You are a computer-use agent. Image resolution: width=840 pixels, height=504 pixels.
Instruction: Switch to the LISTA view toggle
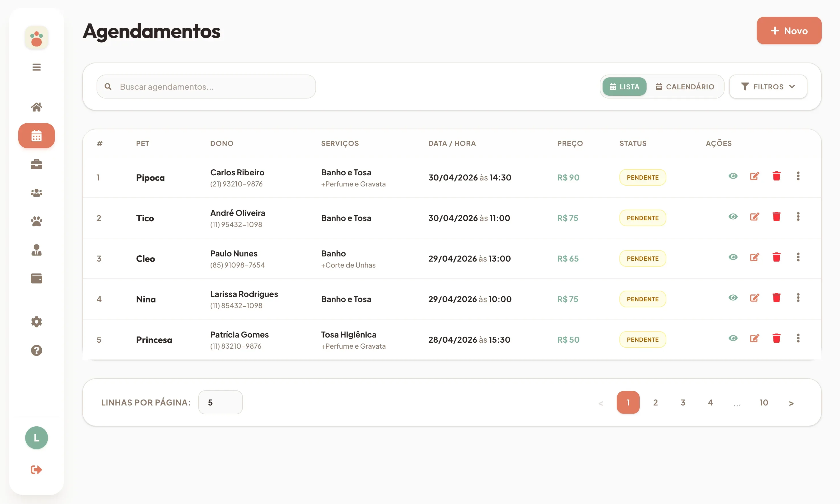point(624,87)
